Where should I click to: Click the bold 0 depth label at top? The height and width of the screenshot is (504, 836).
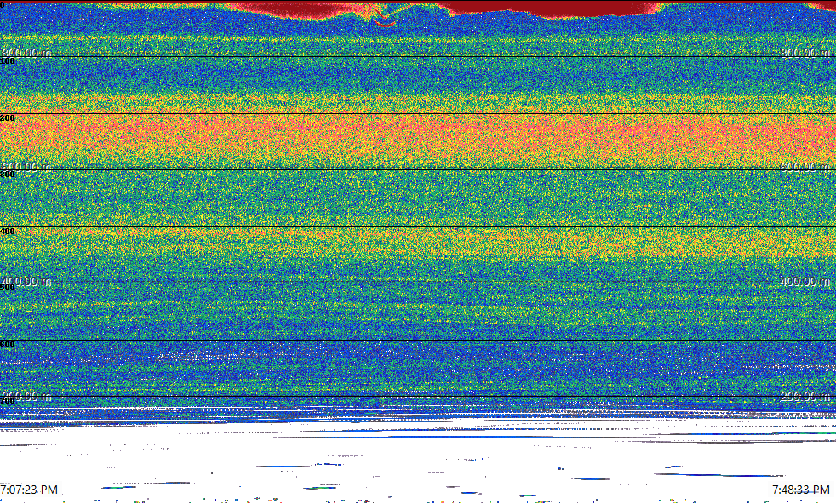pos(3,5)
